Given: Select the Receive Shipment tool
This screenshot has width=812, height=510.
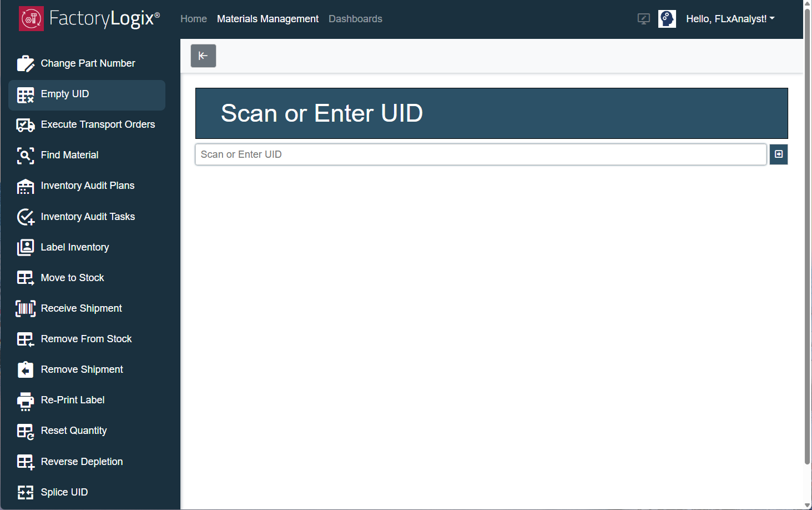Looking at the screenshot, I should pos(81,308).
